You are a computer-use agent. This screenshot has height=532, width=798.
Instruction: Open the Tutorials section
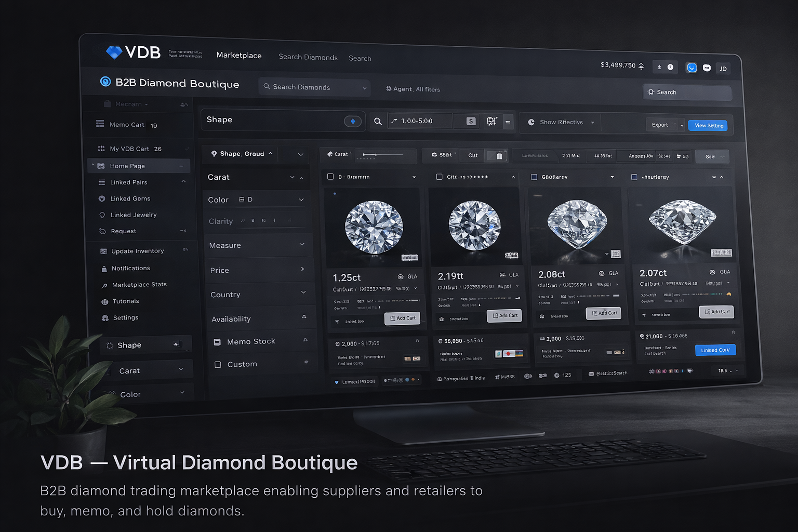click(x=125, y=301)
